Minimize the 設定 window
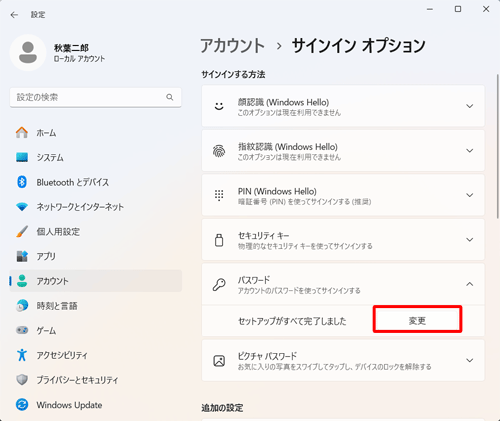This screenshot has width=500, height=421. 430,9
